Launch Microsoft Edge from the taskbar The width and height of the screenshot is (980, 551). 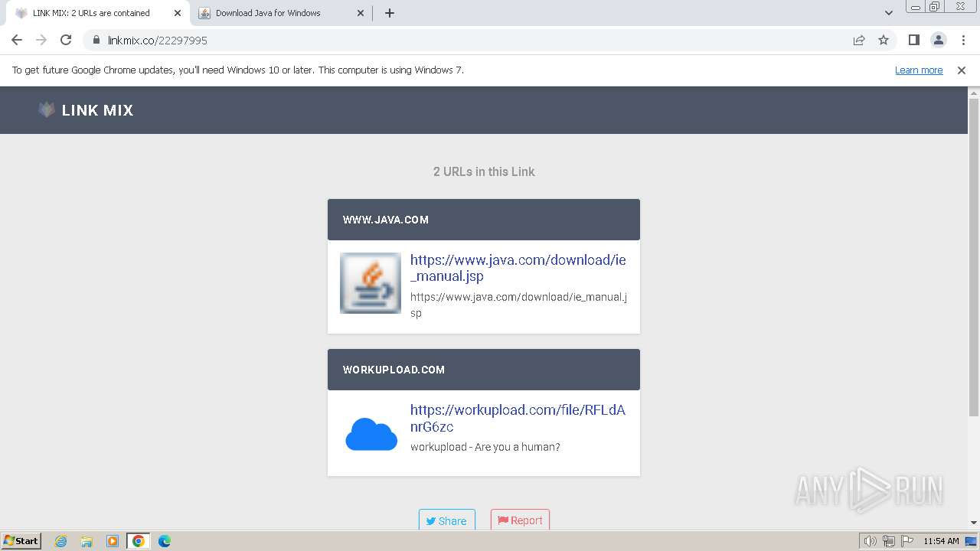[164, 541]
